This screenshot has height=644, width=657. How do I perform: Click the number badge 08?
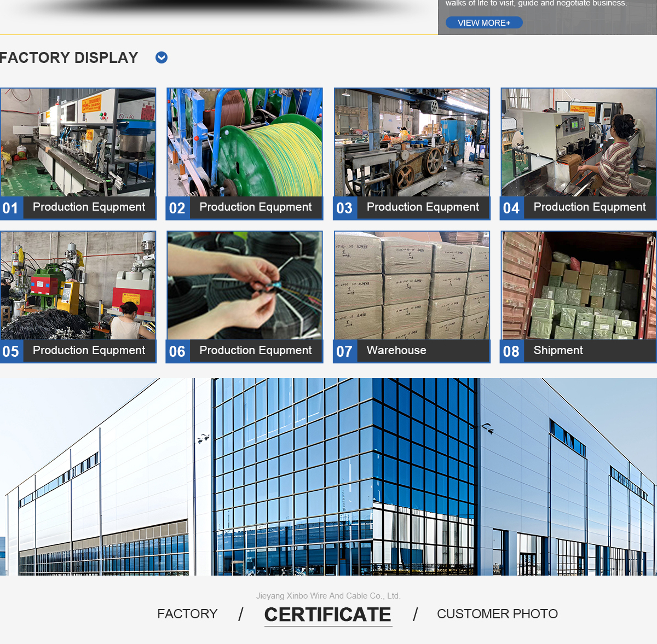(x=511, y=351)
